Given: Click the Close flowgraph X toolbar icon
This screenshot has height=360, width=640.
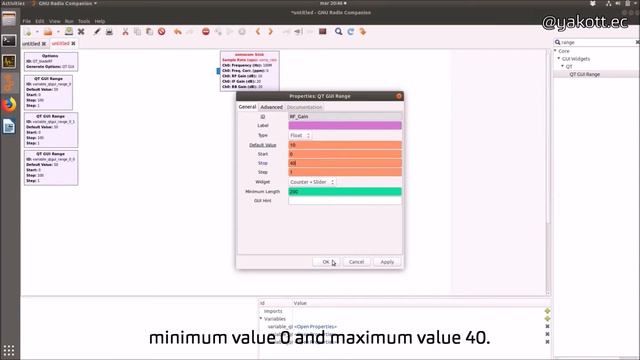Looking at the screenshot, I should 81,31.
